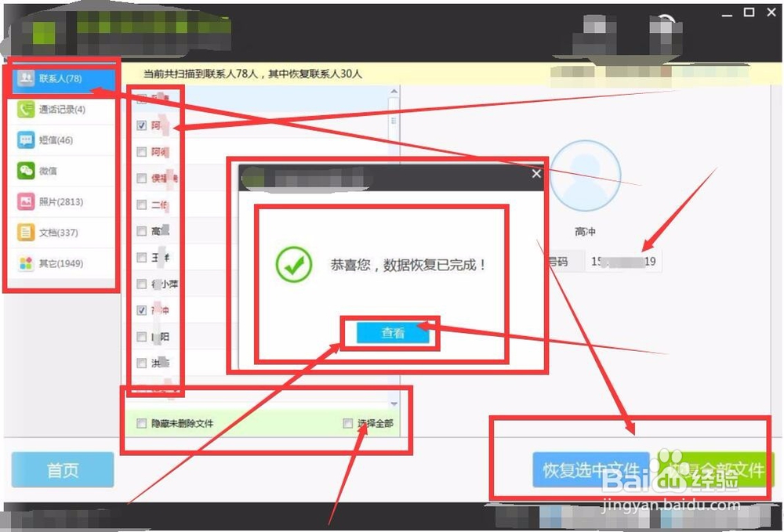Click the 短信 messages icon in sidebar
Viewport: 784px width, 532px height.
coord(26,139)
